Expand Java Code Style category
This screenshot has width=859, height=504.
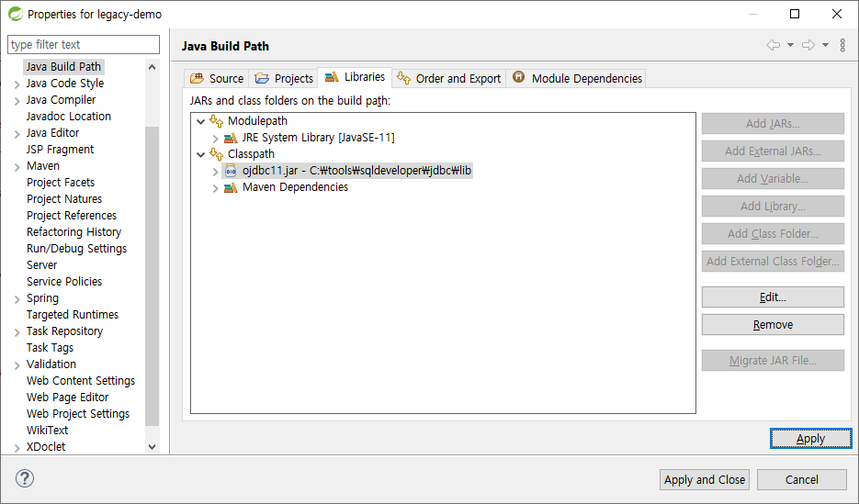(17, 84)
